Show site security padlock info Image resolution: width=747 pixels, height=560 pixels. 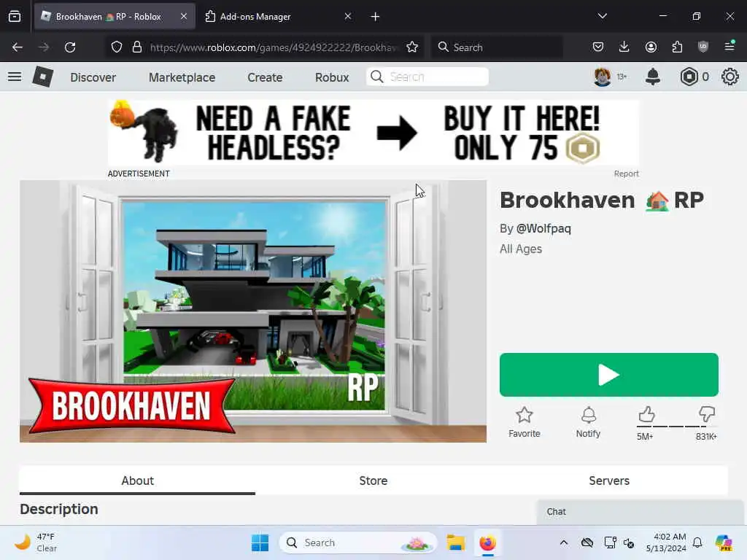click(x=137, y=47)
